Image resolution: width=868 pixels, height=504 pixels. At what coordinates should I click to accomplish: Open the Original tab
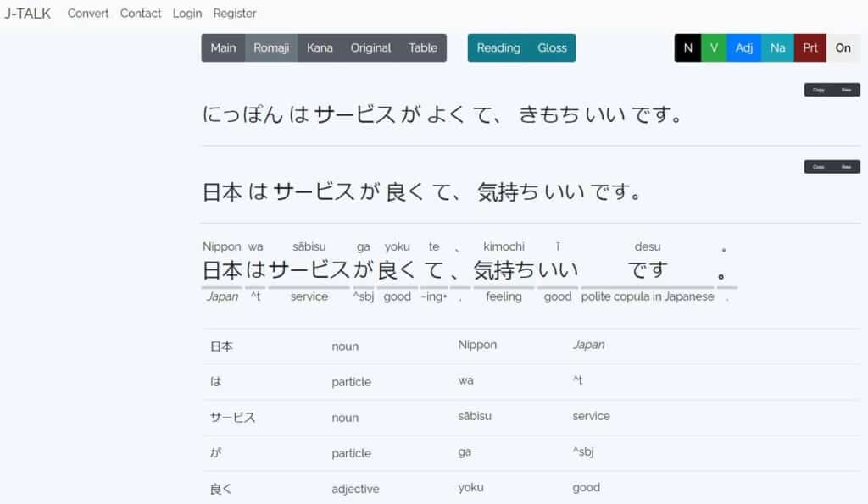pyautogui.click(x=370, y=48)
